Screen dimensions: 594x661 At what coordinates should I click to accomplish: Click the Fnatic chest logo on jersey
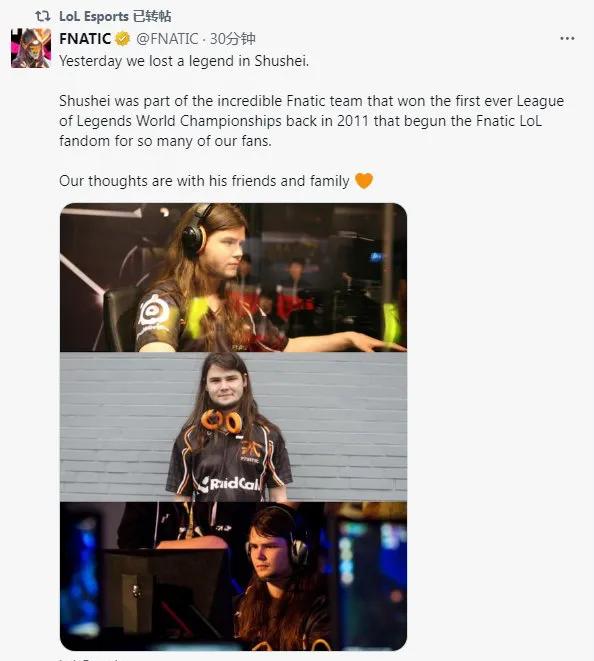(x=251, y=451)
